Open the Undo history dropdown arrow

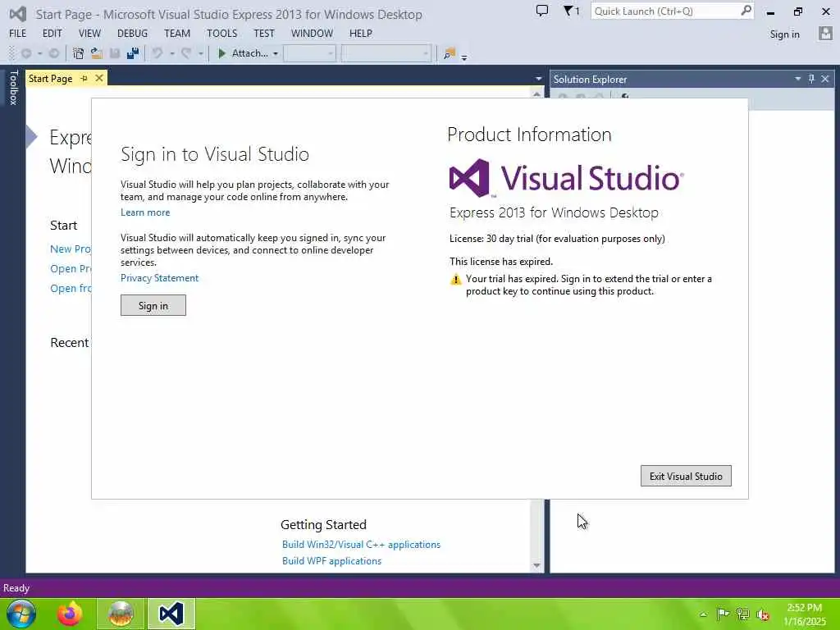(x=172, y=53)
